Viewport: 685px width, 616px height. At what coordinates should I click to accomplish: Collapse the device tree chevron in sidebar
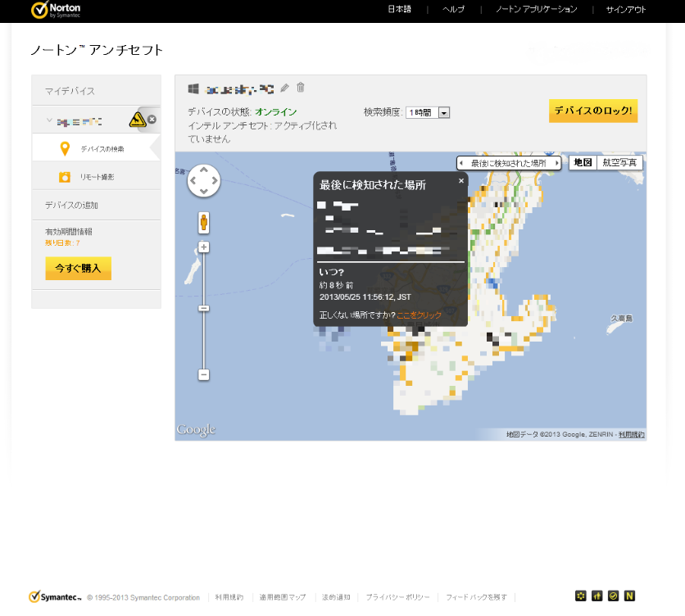point(49,120)
